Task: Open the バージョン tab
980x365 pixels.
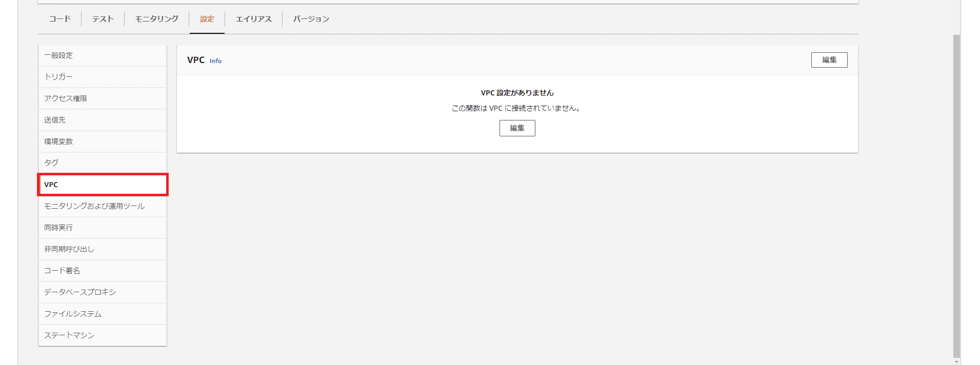Action: [311, 19]
